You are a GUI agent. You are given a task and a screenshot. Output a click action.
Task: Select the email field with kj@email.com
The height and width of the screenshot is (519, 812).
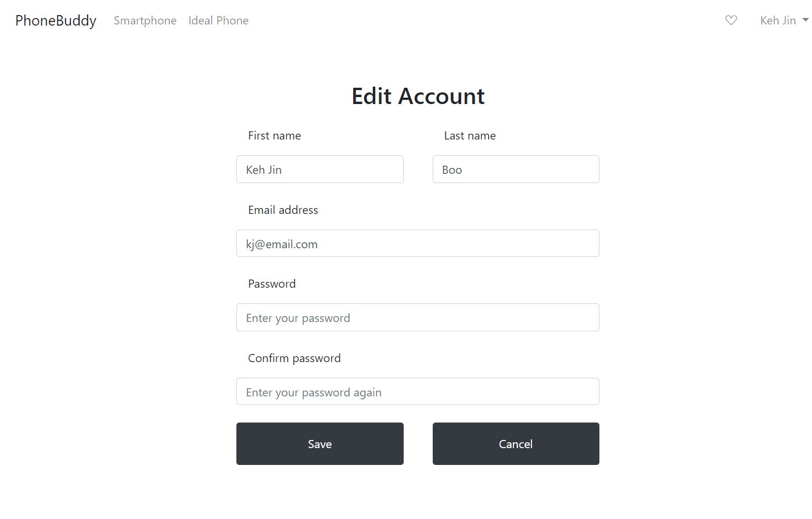click(418, 244)
